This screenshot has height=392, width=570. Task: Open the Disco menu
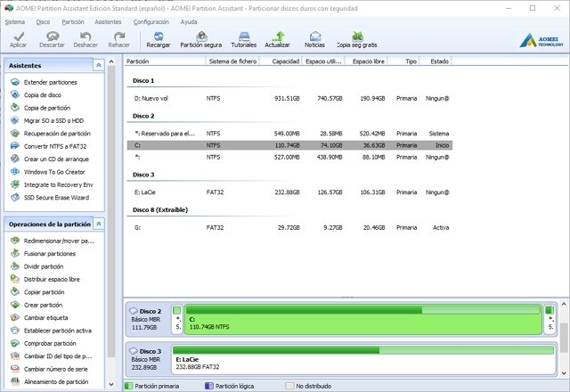point(43,21)
